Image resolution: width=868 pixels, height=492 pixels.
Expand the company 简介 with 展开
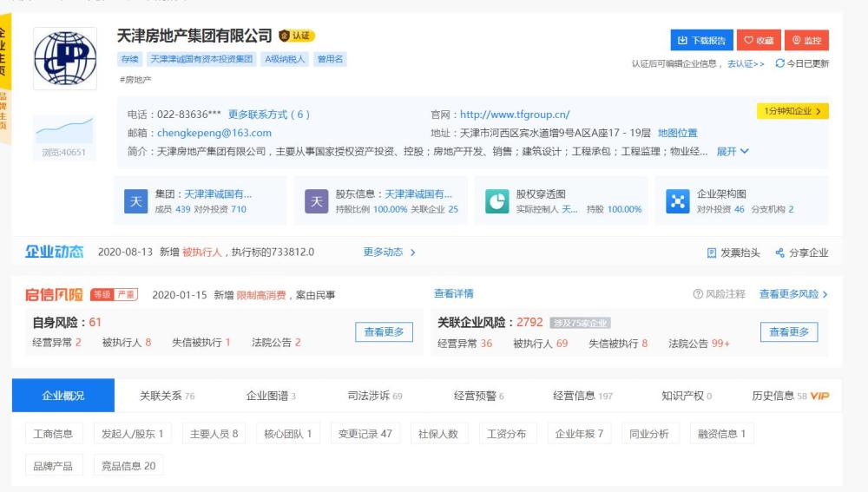pyautogui.click(x=733, y=151)
